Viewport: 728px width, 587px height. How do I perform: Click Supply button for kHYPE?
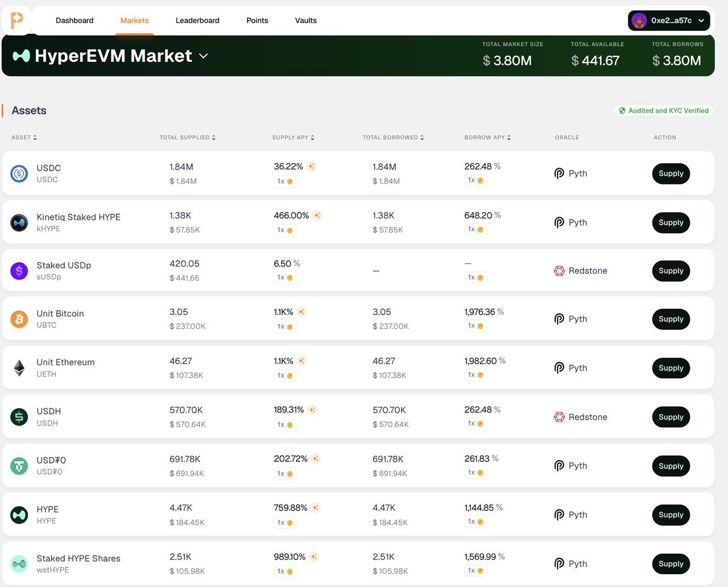[x=671, y=223]
